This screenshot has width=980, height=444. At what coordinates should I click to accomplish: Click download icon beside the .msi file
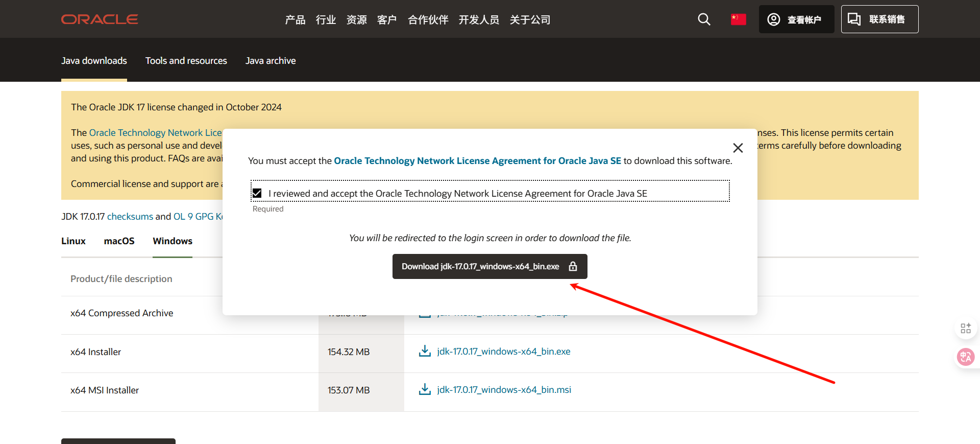pyautogui.click(x=425, y=389)
